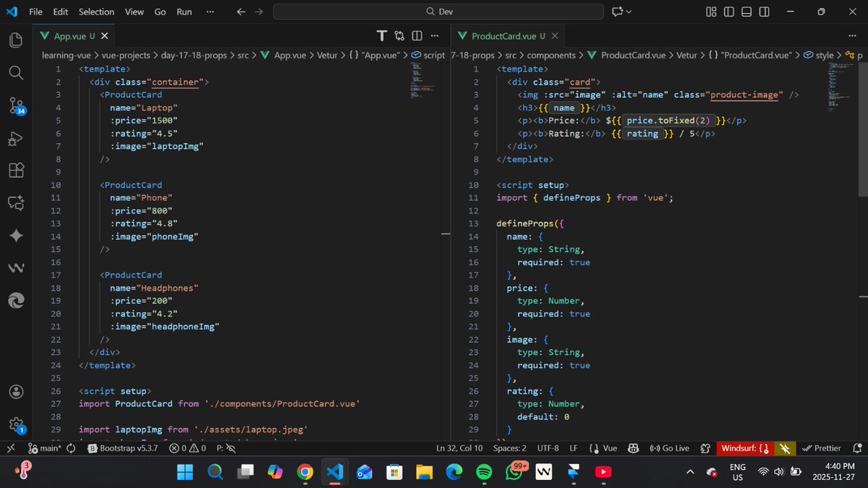Image resolution: width=868 pixels, height=488 pixels.
Task: Click Bootstrap v5.3.7 status item
Action: [x=122, y=448]
